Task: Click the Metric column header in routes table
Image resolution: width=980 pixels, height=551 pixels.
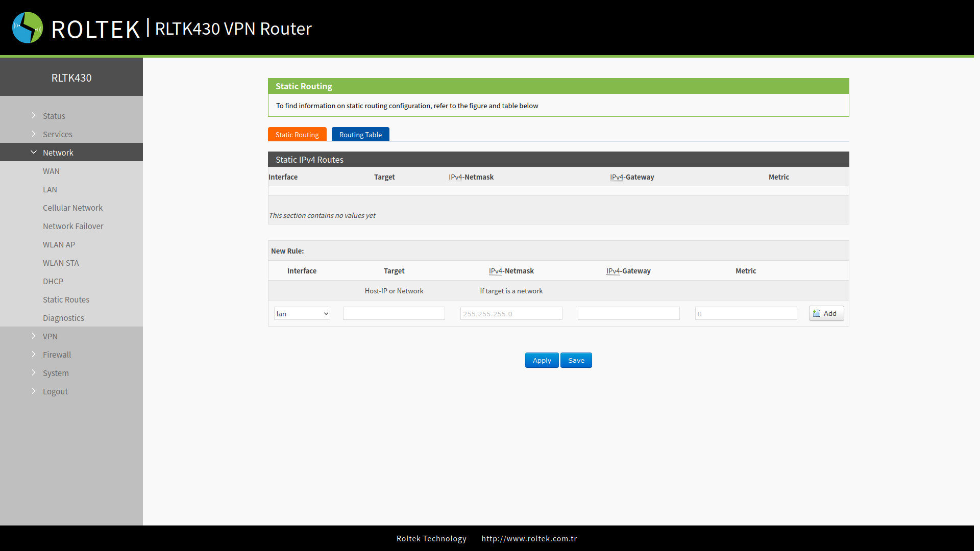Action: pyautogui.click(x=779, y=177)
